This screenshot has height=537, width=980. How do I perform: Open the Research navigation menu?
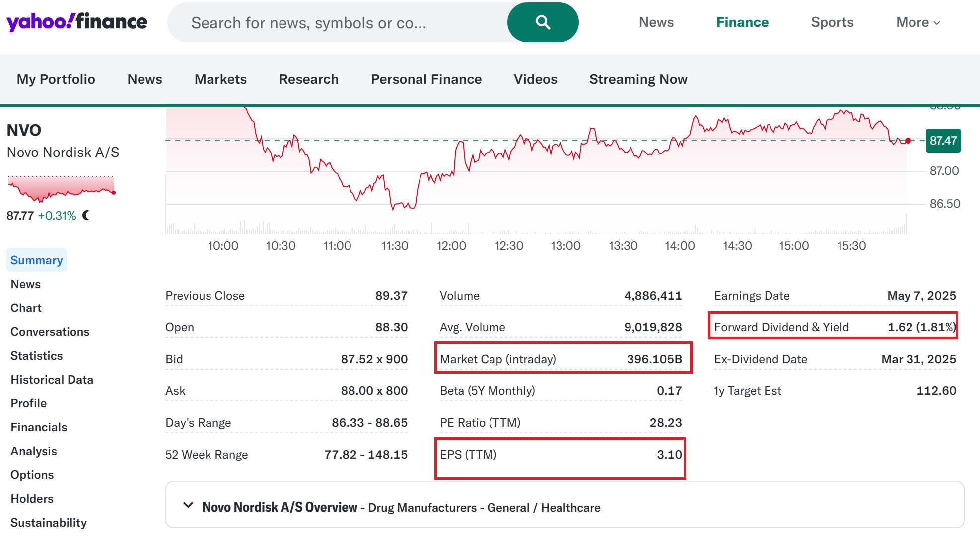point(308,79)
